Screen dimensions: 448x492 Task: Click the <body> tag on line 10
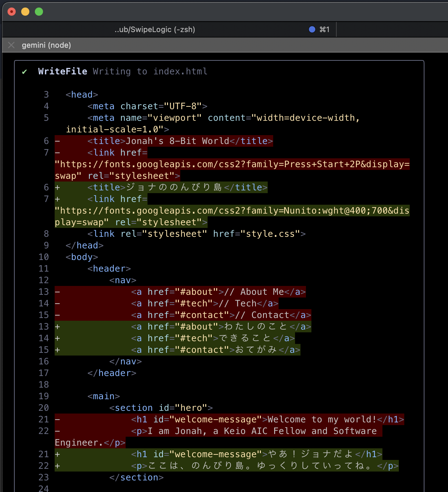point(82,257)
